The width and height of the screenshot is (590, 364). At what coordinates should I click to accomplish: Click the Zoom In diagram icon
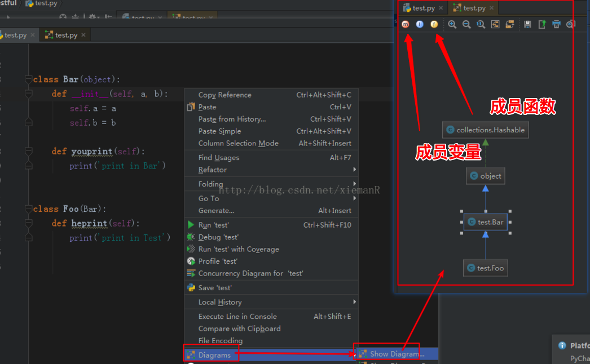point(452,24)
